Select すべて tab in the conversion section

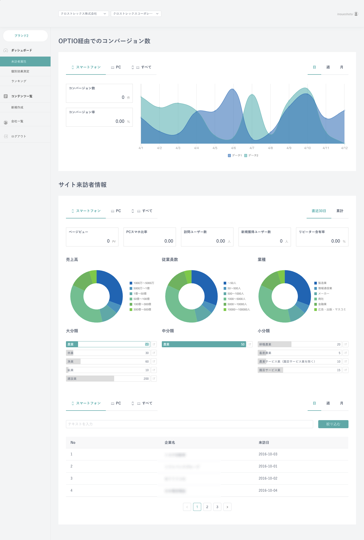click(x=142, y=67)
